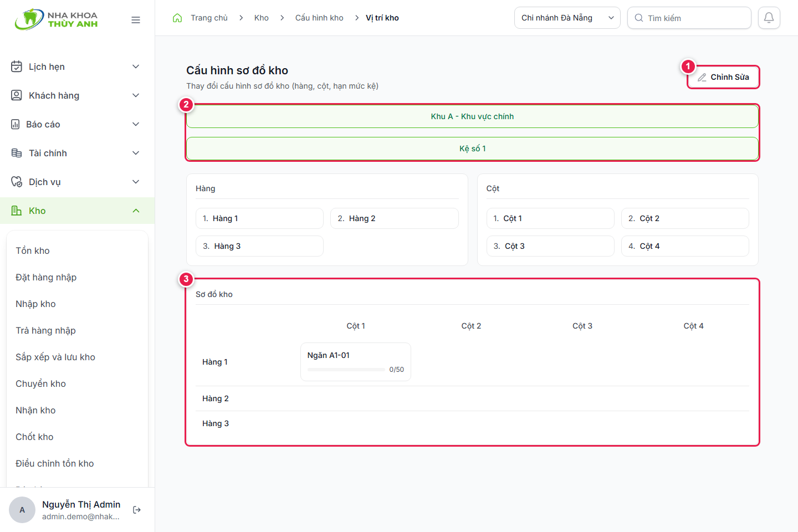Click the calendar icon beside Lịch hẹn
The height and width of the screenshot is (532, 798).
click(17, 66)
